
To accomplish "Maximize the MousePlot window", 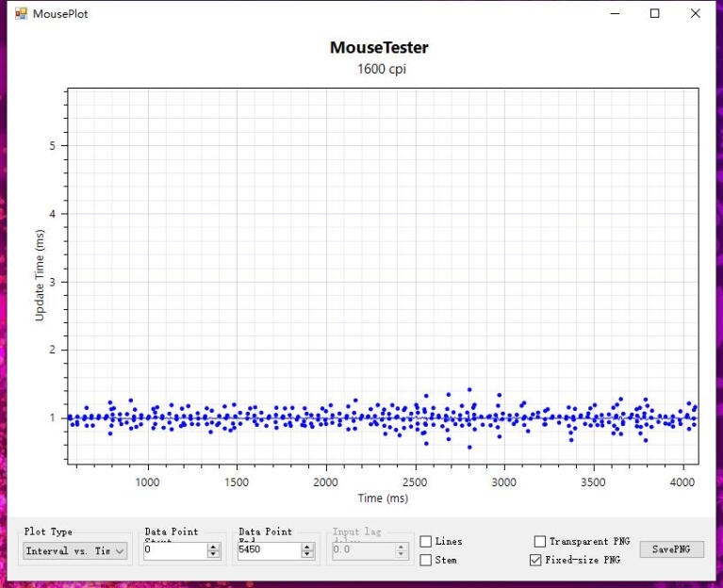I will [655, 14].
